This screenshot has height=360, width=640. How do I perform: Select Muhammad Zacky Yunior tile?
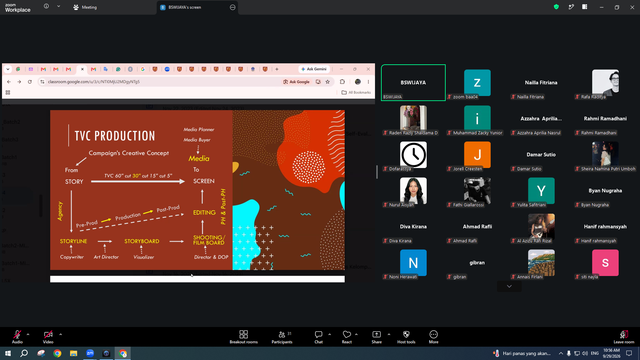pos(477,118)
